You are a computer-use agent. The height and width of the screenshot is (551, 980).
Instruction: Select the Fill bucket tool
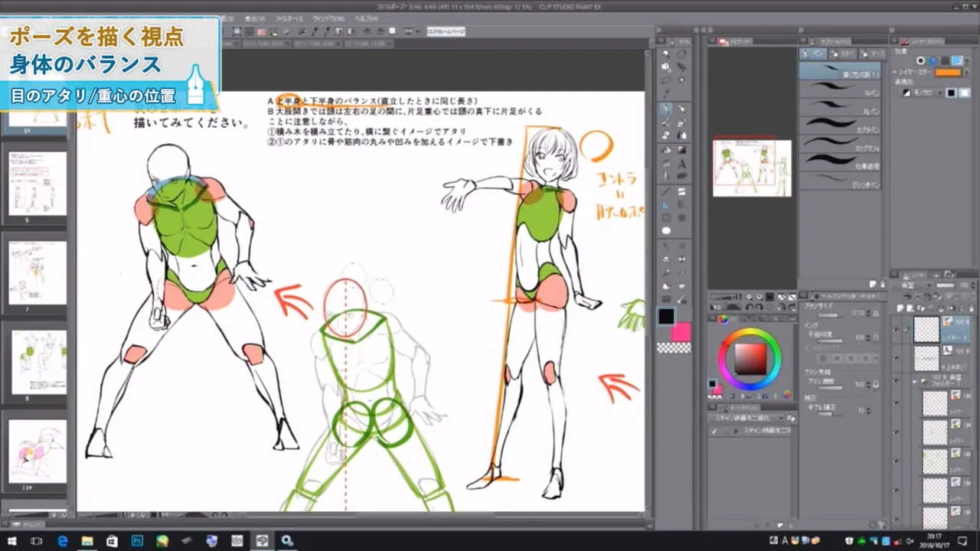(x=666, y=149)
